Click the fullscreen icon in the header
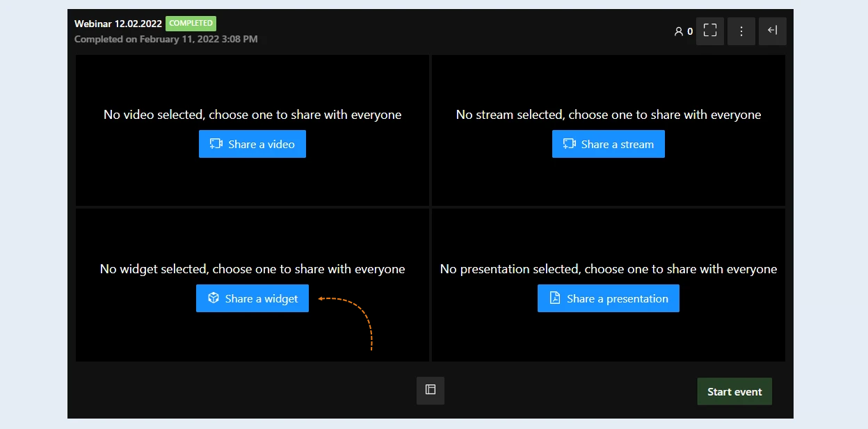This screenshot has width=868, height=429. click(x=710, y=31)
